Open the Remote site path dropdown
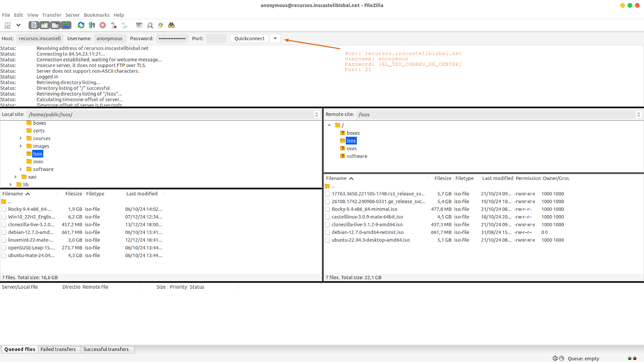The width and height of the screenshot is (644, 362). coord(638,115)
